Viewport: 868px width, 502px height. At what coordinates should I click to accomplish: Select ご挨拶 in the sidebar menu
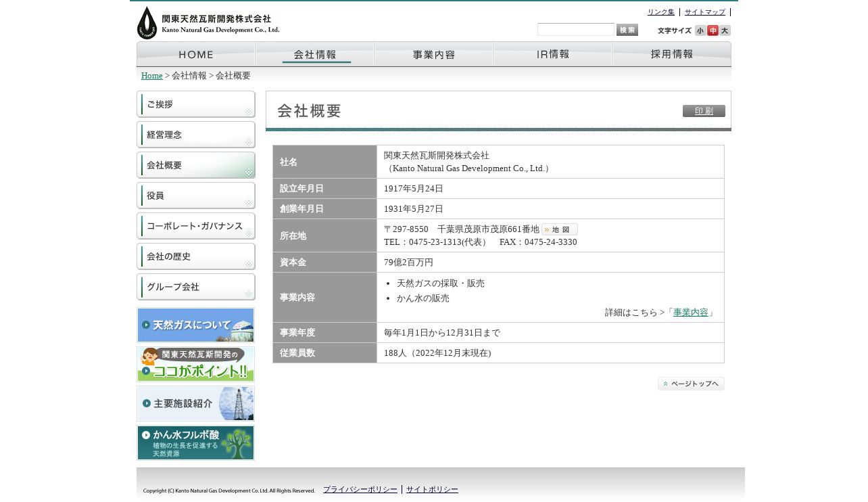pos(196,104)
